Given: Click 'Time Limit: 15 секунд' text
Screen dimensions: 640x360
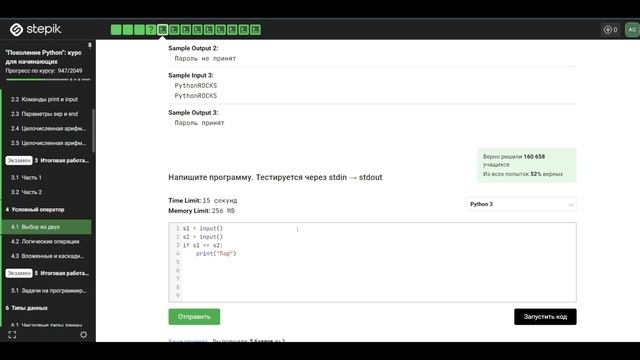Looking at the screenshot, I should tap(202, 200).
